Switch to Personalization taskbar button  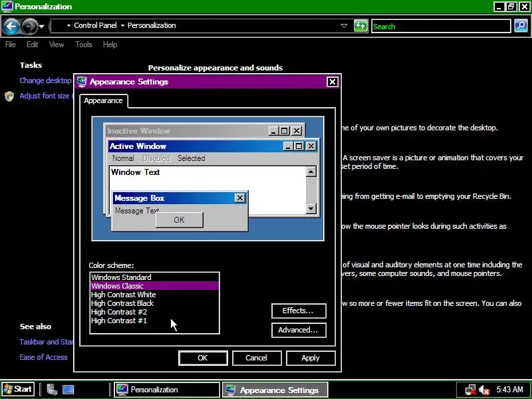tap(167, 390)
